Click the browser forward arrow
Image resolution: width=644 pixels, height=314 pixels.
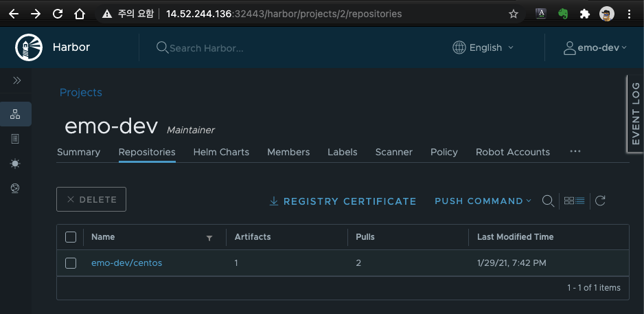click(36, 14)
